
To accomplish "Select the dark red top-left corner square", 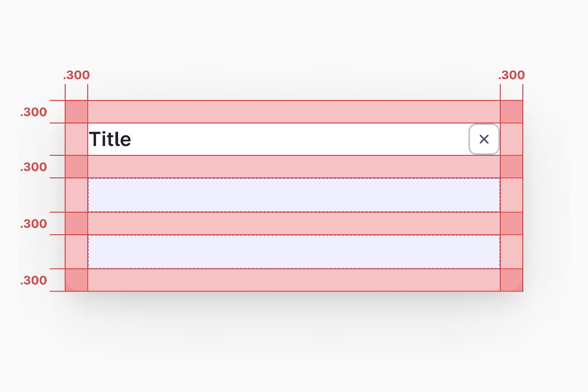I will click(76, 112).
